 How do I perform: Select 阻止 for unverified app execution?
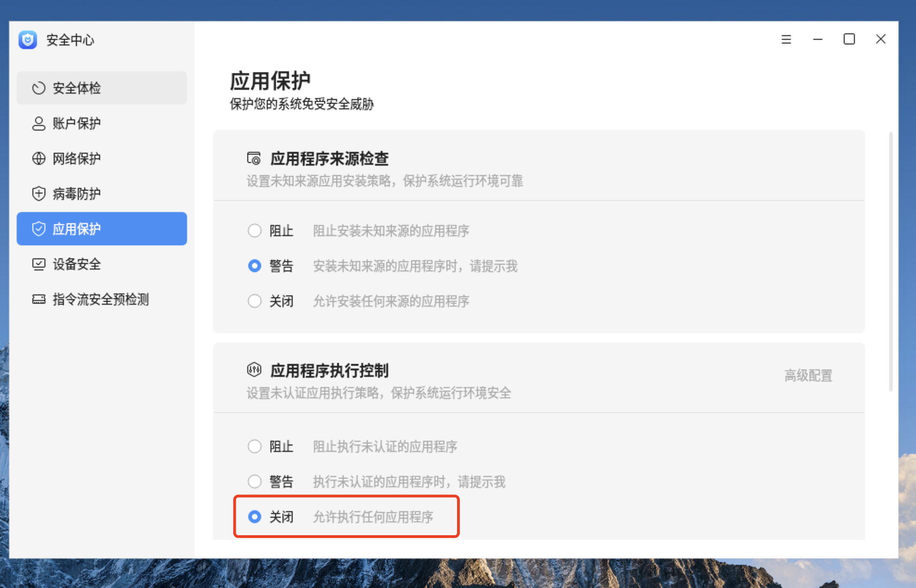(255, 446)
